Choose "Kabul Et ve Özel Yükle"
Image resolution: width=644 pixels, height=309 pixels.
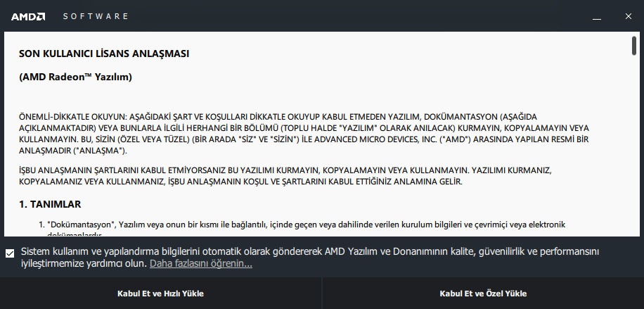point(483,294)
